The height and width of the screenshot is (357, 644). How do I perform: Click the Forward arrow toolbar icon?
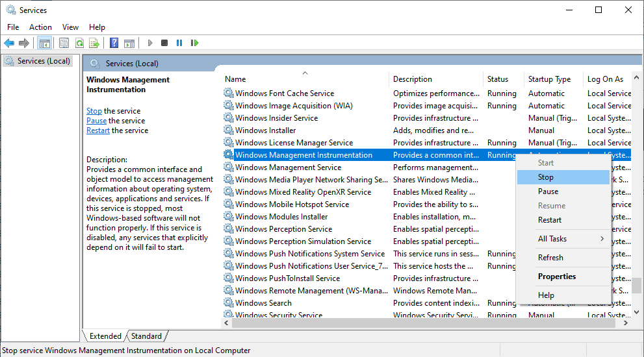coord(24,43)
